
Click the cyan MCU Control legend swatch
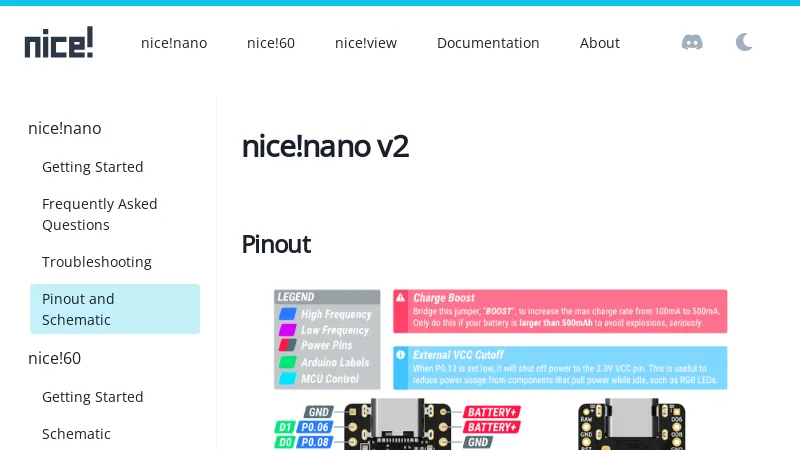pos(287,378)
